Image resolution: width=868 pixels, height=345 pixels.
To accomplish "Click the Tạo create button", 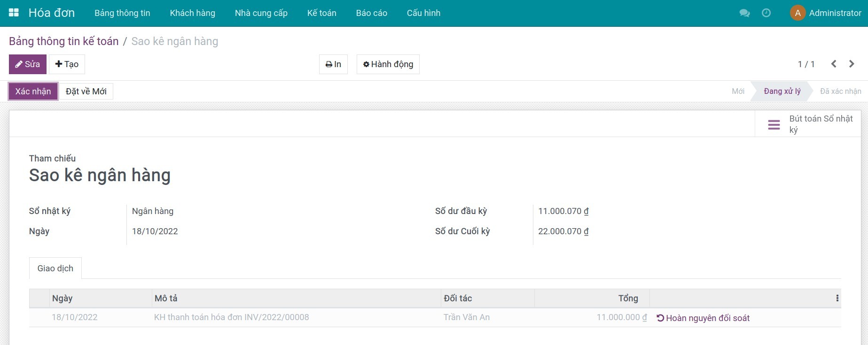I will click(x=67, y=64).
